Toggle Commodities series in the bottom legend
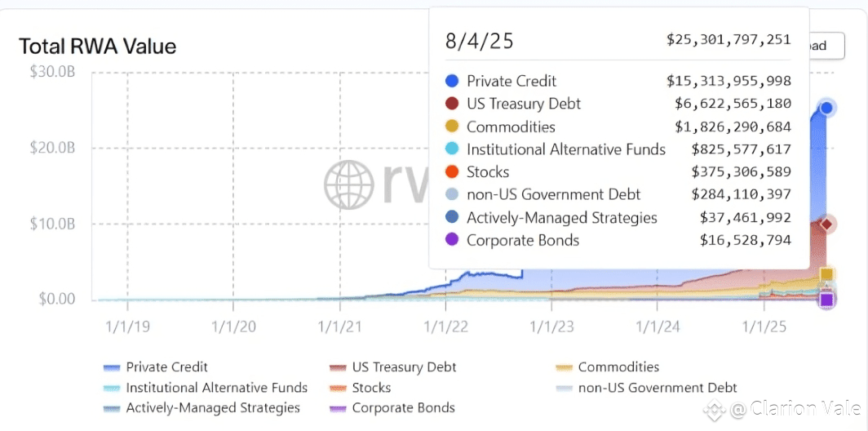The image size is (868, 431). coord(618,367)
